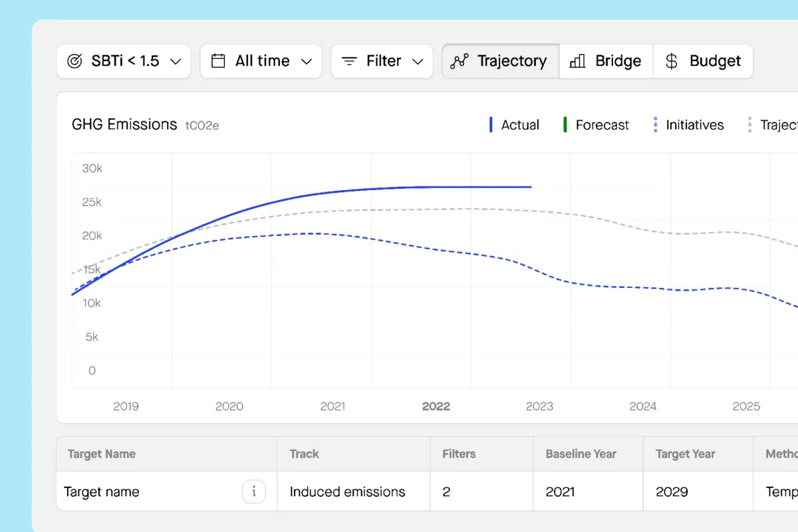Click the dollar icon on Budget
798x532 pixels.
pyautogui.click(x=671, y=61)
